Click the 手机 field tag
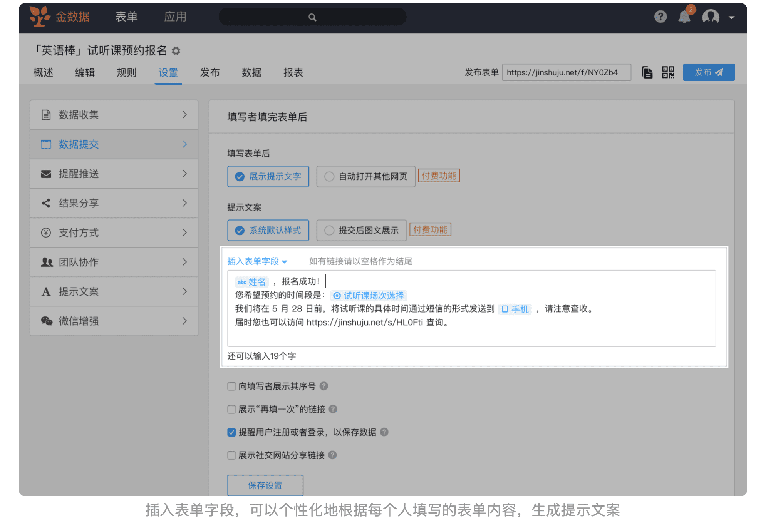 (515, 309)
